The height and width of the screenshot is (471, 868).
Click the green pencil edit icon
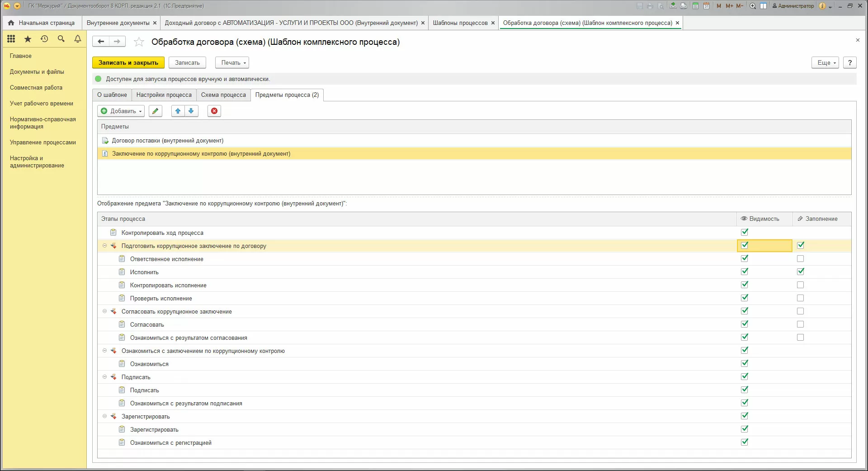coord(156,111)
